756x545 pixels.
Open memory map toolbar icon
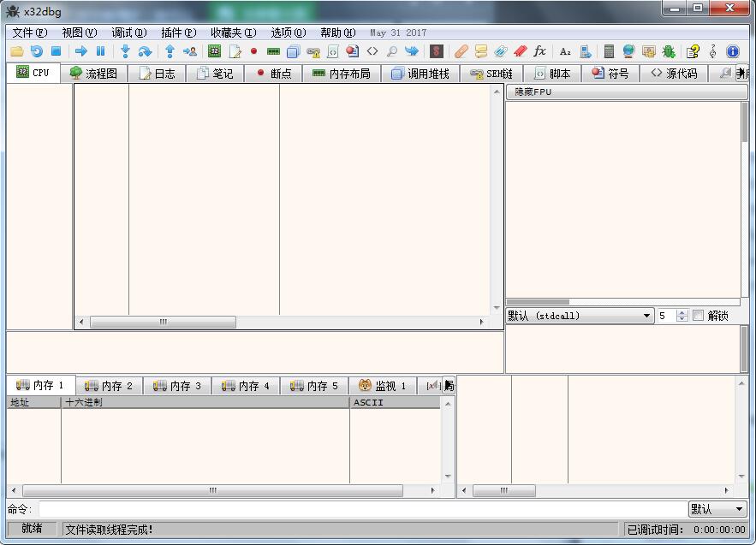[273, 51]
